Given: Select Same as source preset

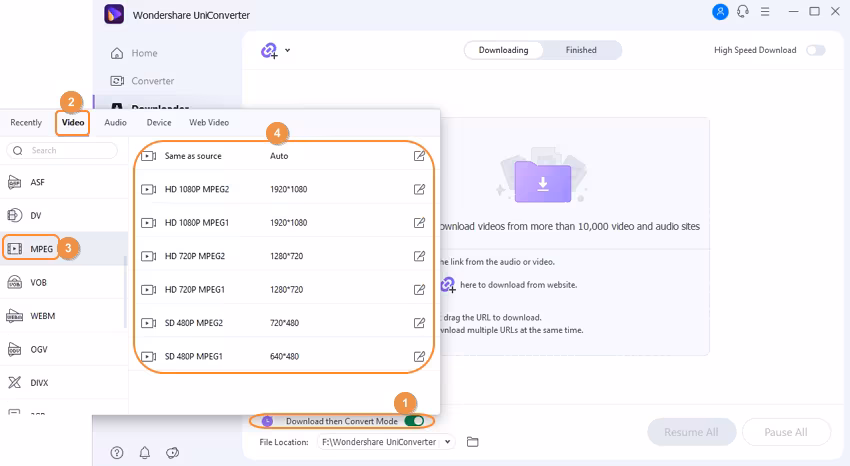Looking at the screenshot, I should (x=284, y=156).
